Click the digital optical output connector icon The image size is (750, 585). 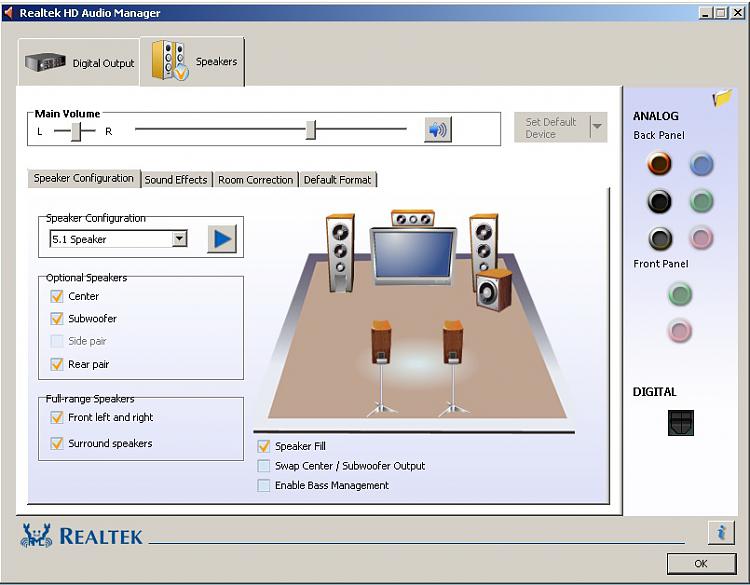681,423
